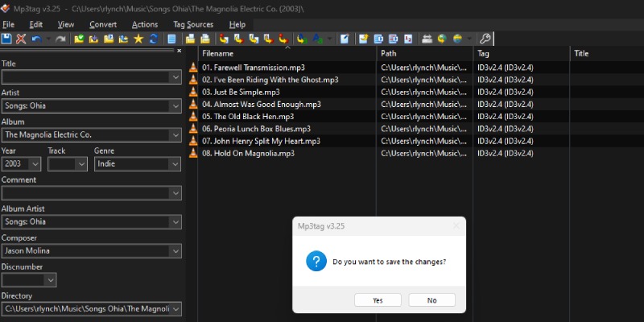The image size is (644, 322).
Task: Close the tag panel with the small X
Action: (179, 51)
